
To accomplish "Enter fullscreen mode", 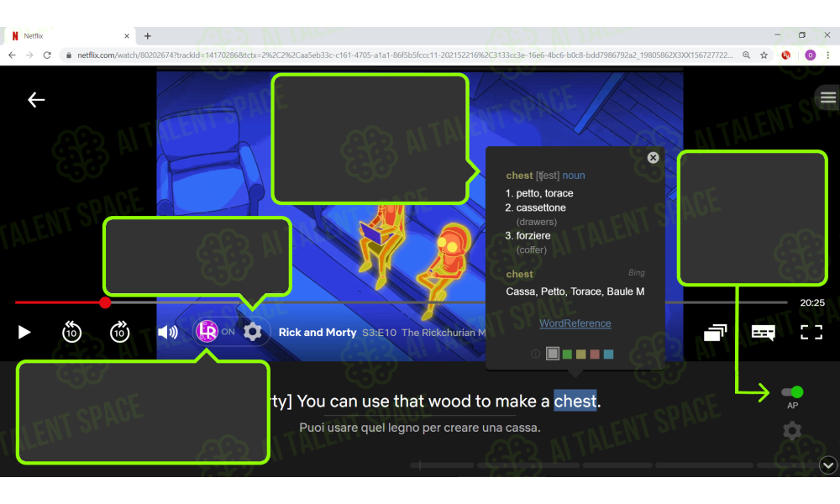I will (811, 332).
